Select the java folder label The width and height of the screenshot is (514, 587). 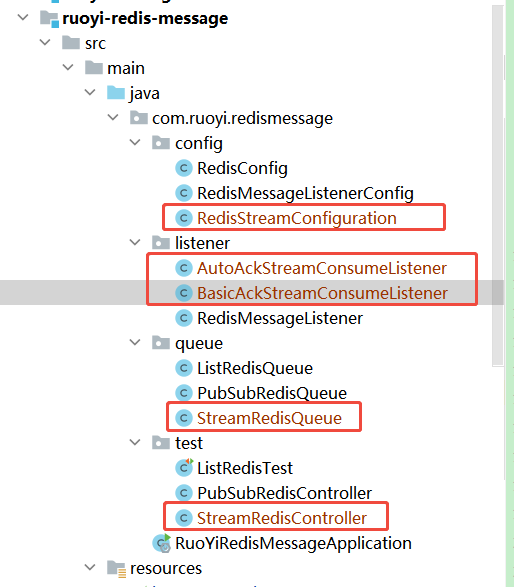click(145, 94)
